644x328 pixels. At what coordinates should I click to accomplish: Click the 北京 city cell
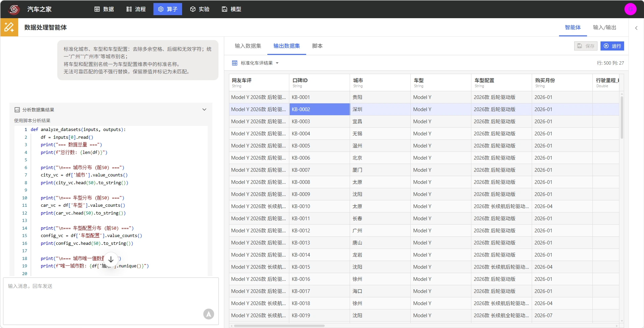click(380, 158)
